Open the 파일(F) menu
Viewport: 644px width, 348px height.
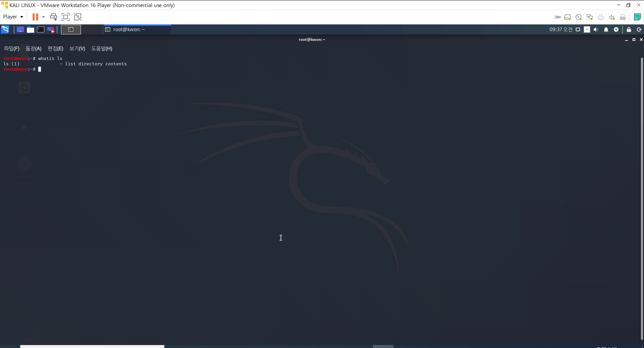click(x=12, y=49)
